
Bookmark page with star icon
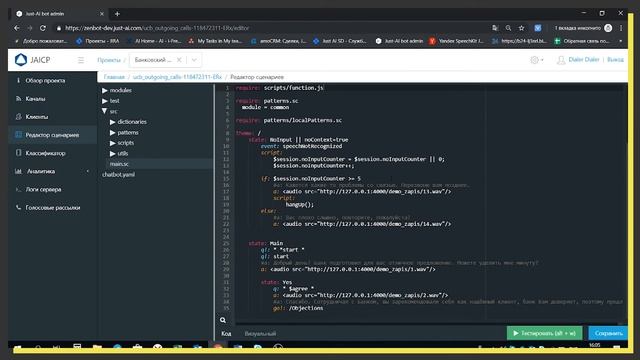tap(521, 28)
